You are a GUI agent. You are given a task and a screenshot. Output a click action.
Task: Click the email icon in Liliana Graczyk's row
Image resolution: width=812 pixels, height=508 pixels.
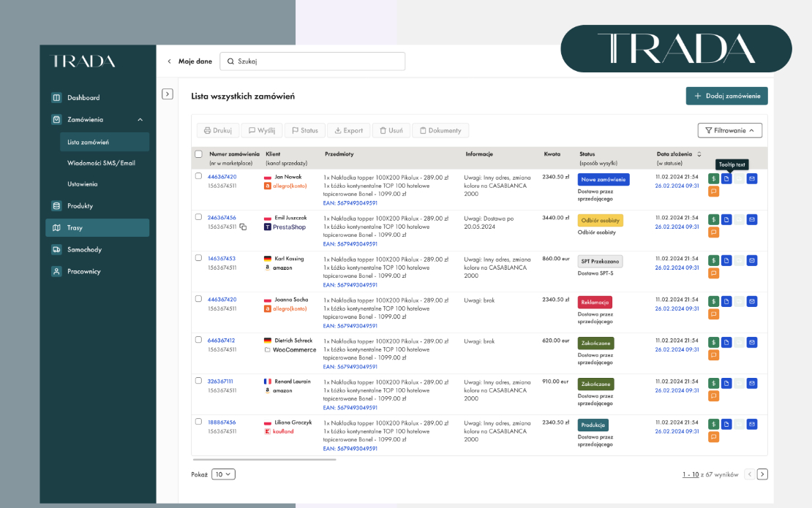tap(752, 424)
